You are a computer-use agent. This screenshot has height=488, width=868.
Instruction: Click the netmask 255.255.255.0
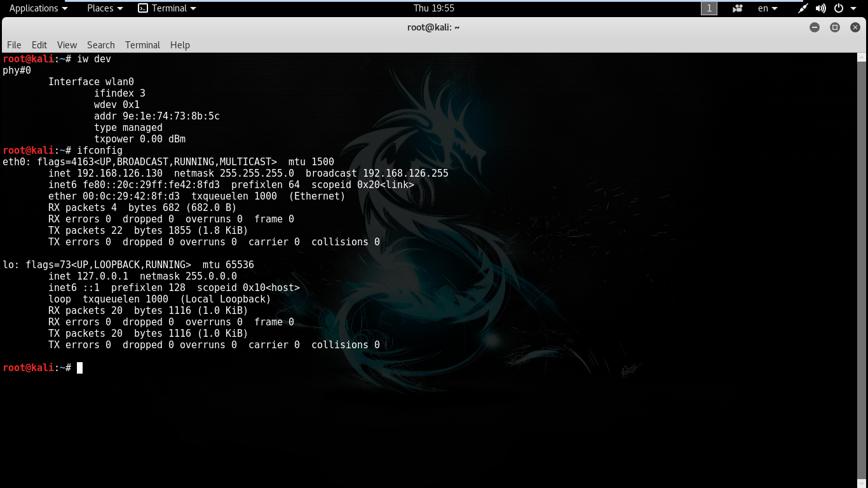click(257, 173)
